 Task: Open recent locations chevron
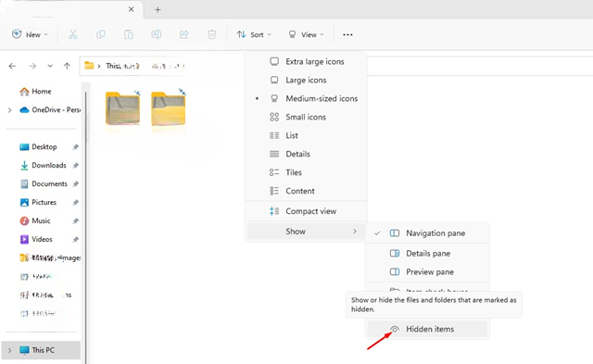pyautogui.click(x=50, y=66)
